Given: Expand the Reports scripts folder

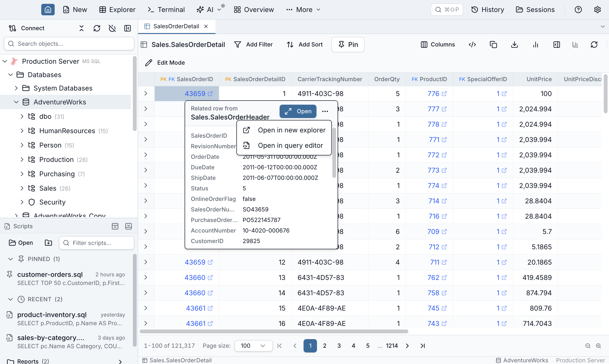Looking at the screenshot, I should 120,361.
